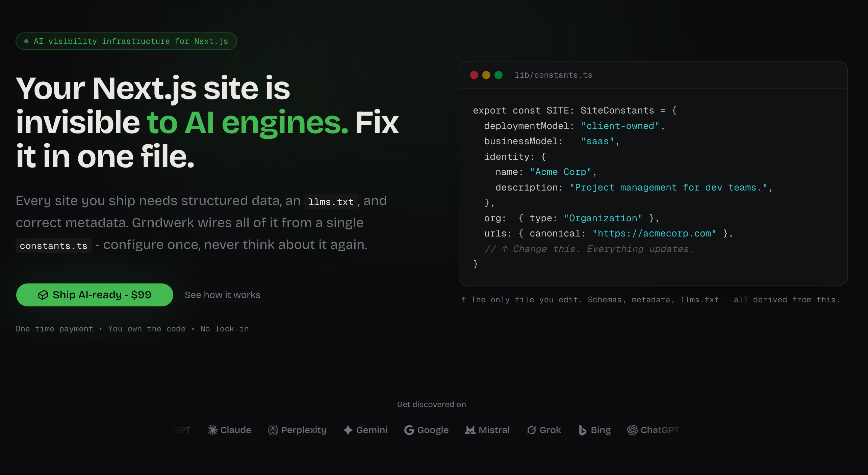The image size is (868, 475).
Task: Click the ChatGPT knot logo
Action: (632, 430)
